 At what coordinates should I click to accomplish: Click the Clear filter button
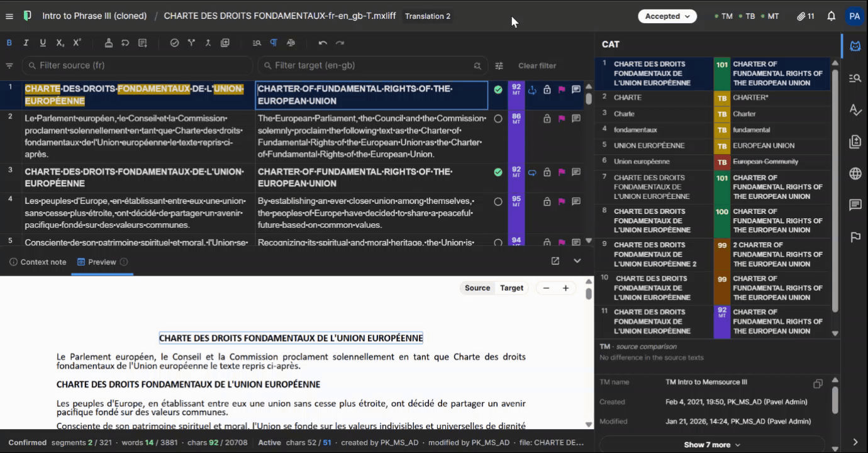coord(537,65)
